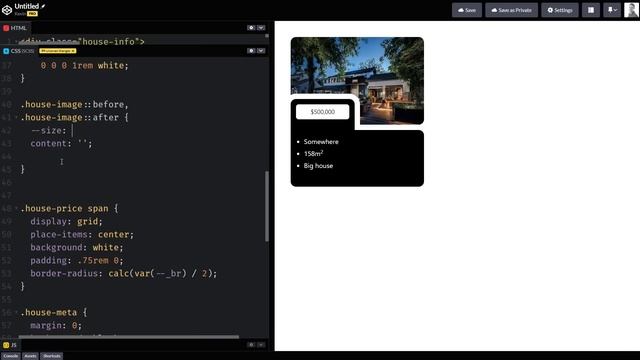This screenshot has width=640, height=360.
Task: Edit pen title with pencil icon
Action: pos(43,6)
